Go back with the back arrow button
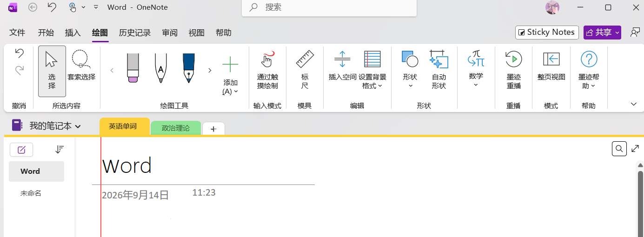This screenshot has height=237, width=644. click(x=33, y=7)
